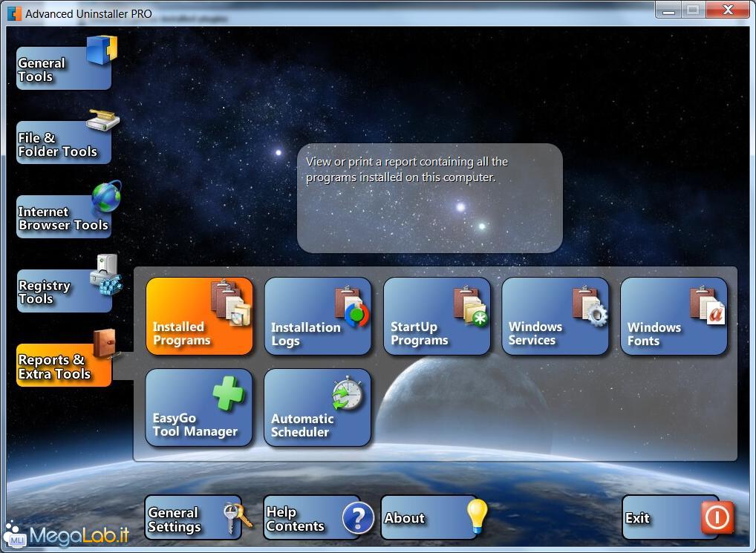Click the brown book icon on Reports & Extra Tools
This screenshot has width=756, height=553.
pyautogui.click(x=105, y=344)
